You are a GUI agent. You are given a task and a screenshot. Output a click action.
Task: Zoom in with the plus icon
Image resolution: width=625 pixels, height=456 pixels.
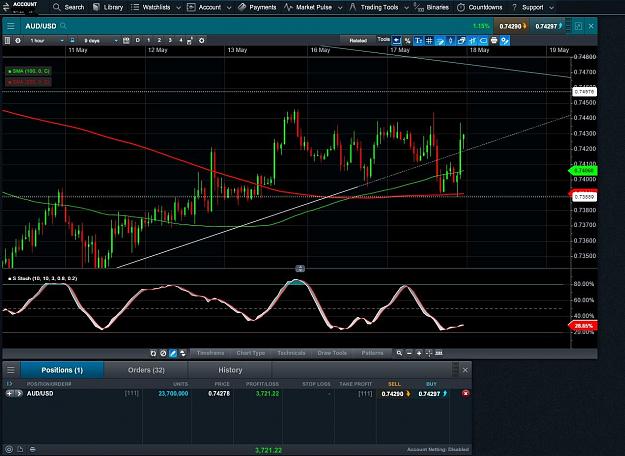(x=419, y=353)
